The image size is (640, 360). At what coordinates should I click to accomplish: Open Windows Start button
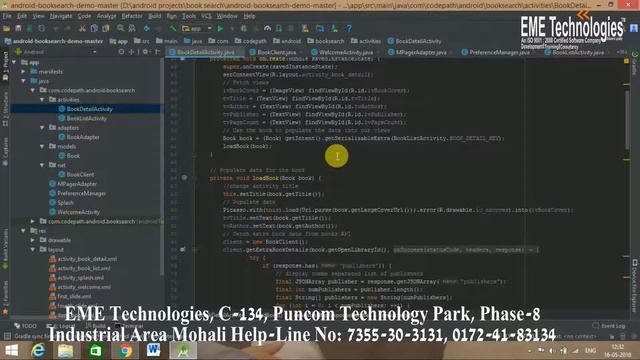click(x=11, y=351)
